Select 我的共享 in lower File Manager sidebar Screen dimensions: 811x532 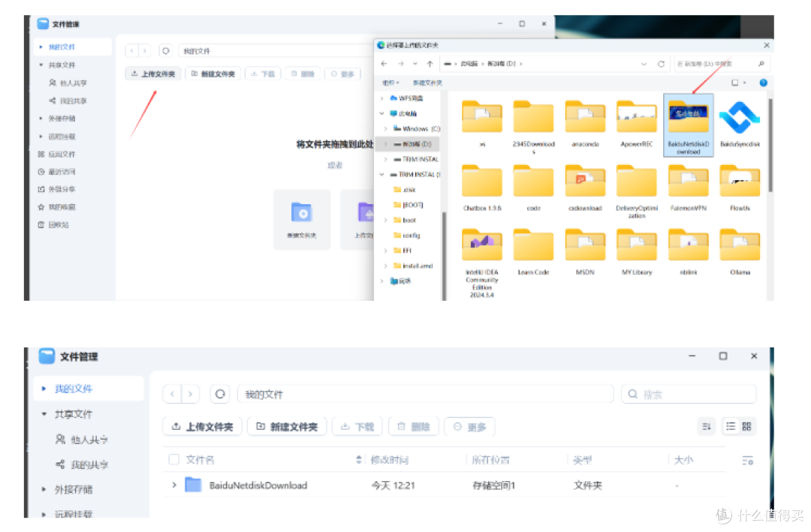(82, 464)
